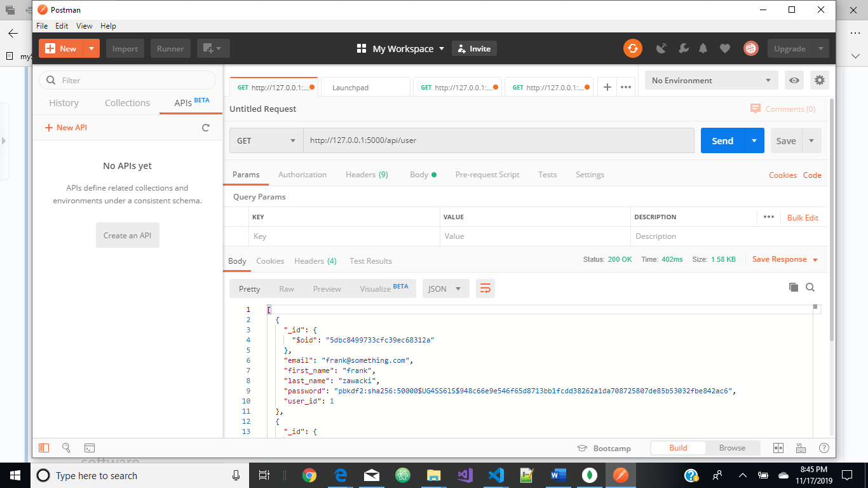Toggle sidebar visibility icon
This screenshot has width=868, height=488.
tap(44, 448)
